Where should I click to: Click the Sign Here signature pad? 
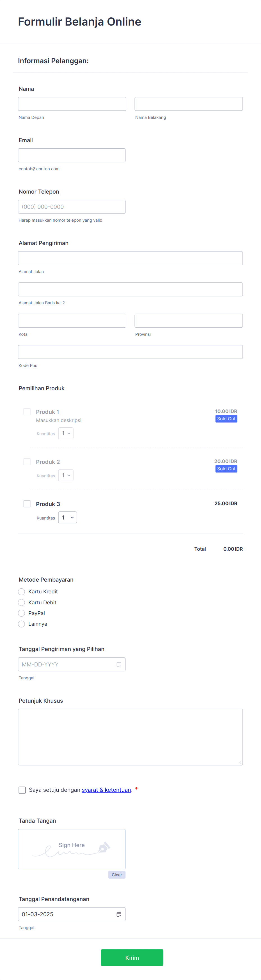coord(72,849)
